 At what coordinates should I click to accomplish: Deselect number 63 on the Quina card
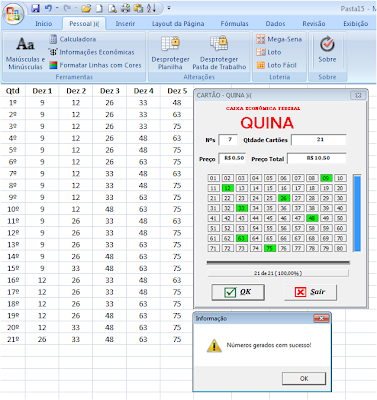click(242, 238)
